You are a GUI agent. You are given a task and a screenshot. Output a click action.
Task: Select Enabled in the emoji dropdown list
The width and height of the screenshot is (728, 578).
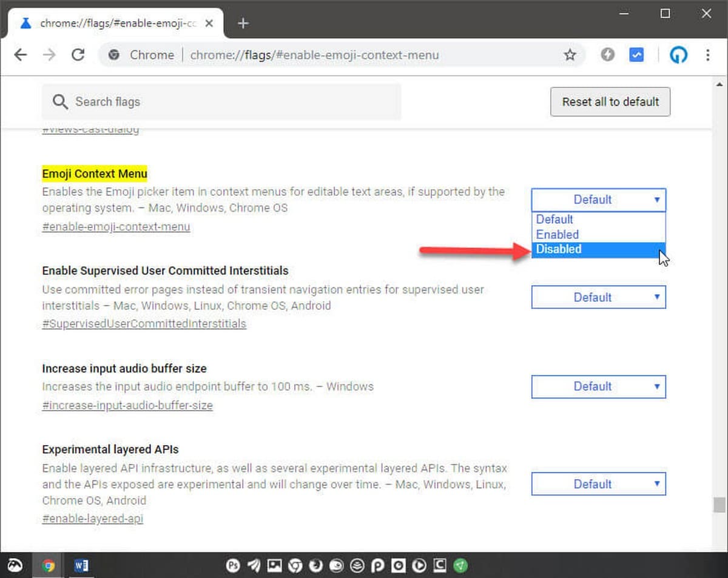coord(599,234)
